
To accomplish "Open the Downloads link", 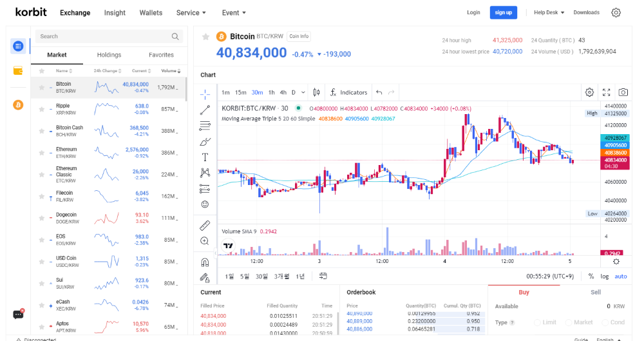I will coord(586,13).
